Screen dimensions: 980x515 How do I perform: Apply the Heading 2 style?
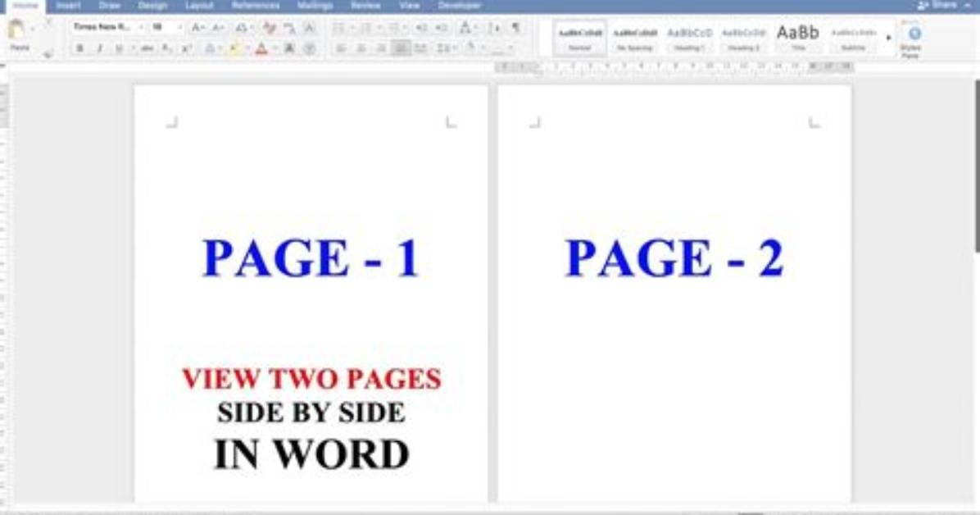tap(743, 39)
